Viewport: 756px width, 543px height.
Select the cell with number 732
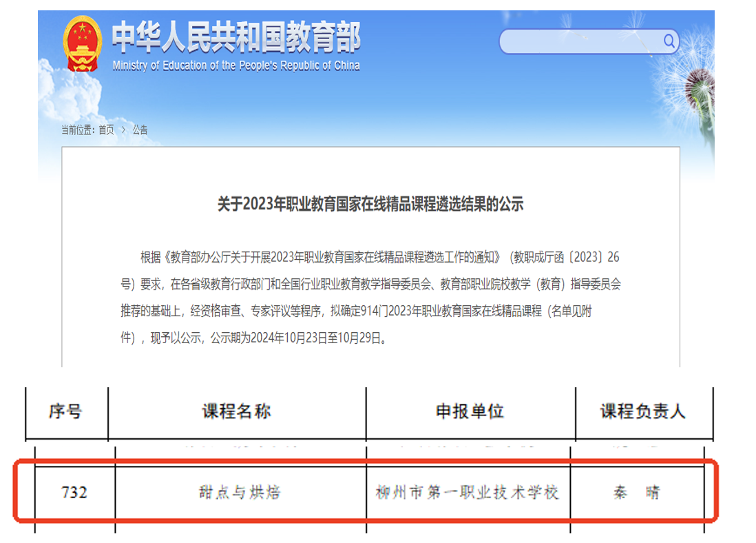[x=75, y=493]
